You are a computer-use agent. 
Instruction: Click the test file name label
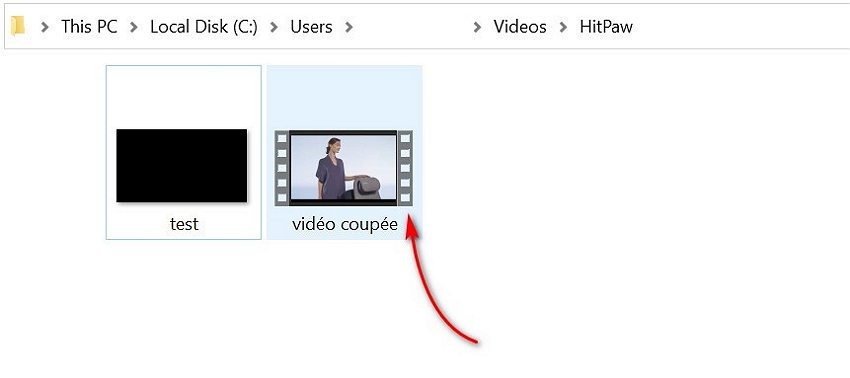pyautogui.click(x=184, y=223)
